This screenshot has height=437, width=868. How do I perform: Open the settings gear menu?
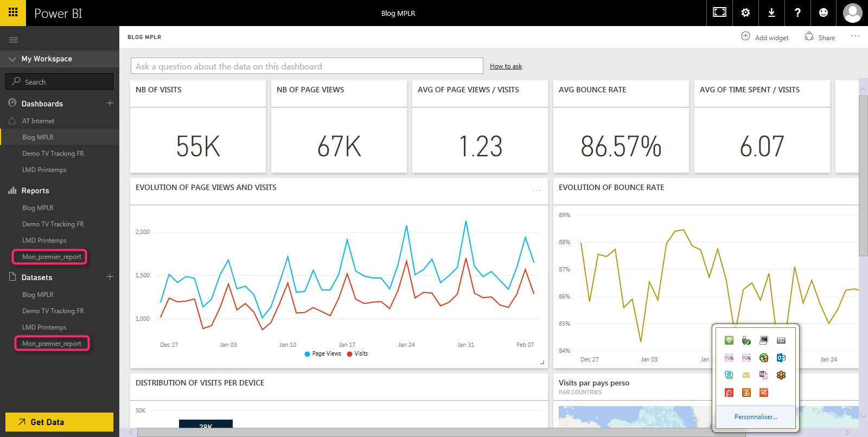point(745,12)
